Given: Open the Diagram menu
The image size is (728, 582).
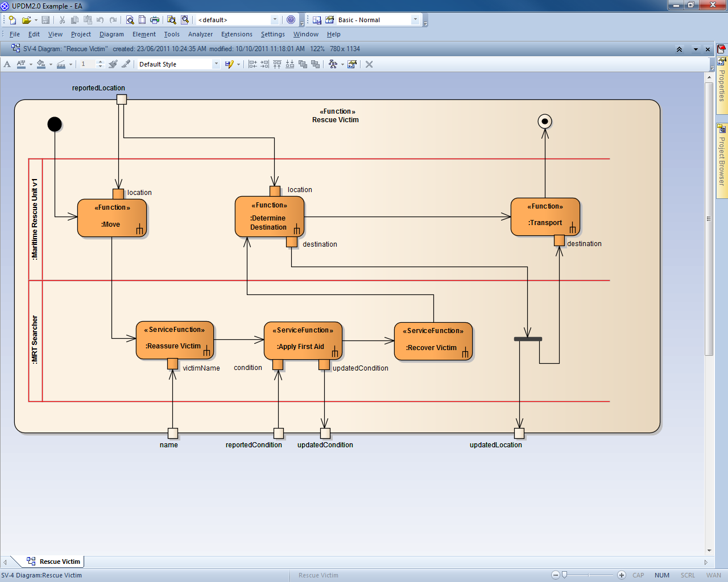Looking at the screenshot, I should (x=111, y=34).
